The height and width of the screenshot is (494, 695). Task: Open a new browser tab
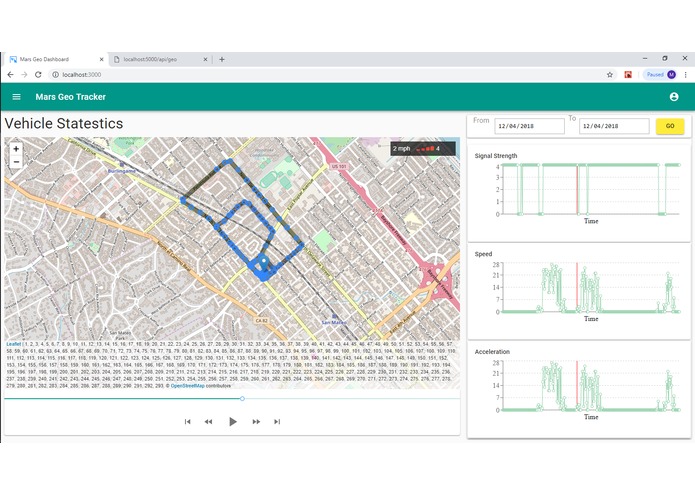[222, 59]
